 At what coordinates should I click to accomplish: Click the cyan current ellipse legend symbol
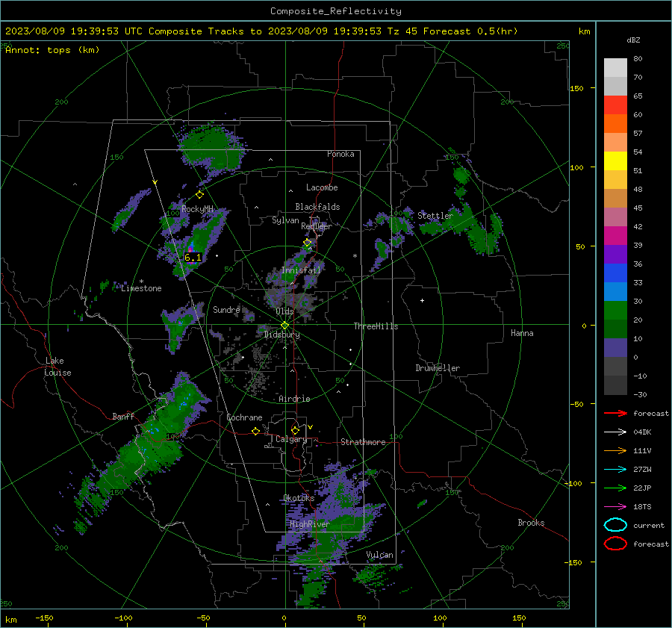coord(615,525)
